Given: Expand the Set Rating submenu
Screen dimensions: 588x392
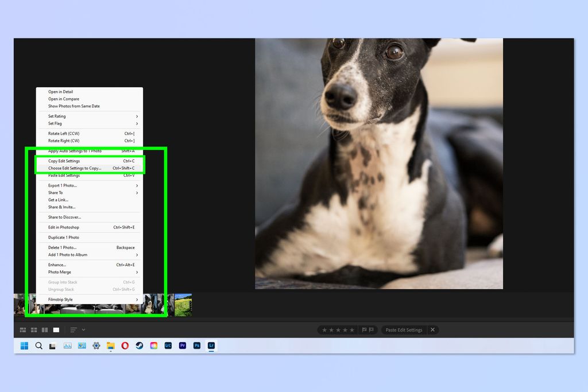Looking at the screenshot, I should [90, 116].
